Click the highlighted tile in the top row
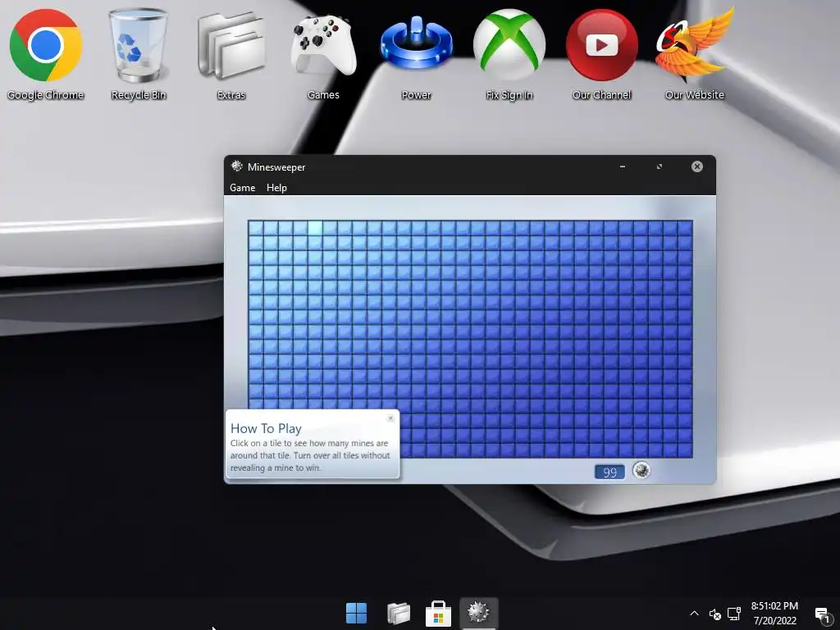 pyautogui.click(x=315, y=228)
